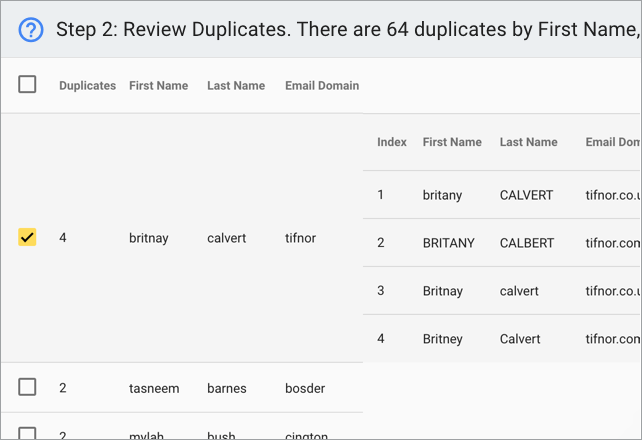Click inner First Name header in subtable
Image resolution: width=642 pixels, height=440 pixels.
(452, 142)
